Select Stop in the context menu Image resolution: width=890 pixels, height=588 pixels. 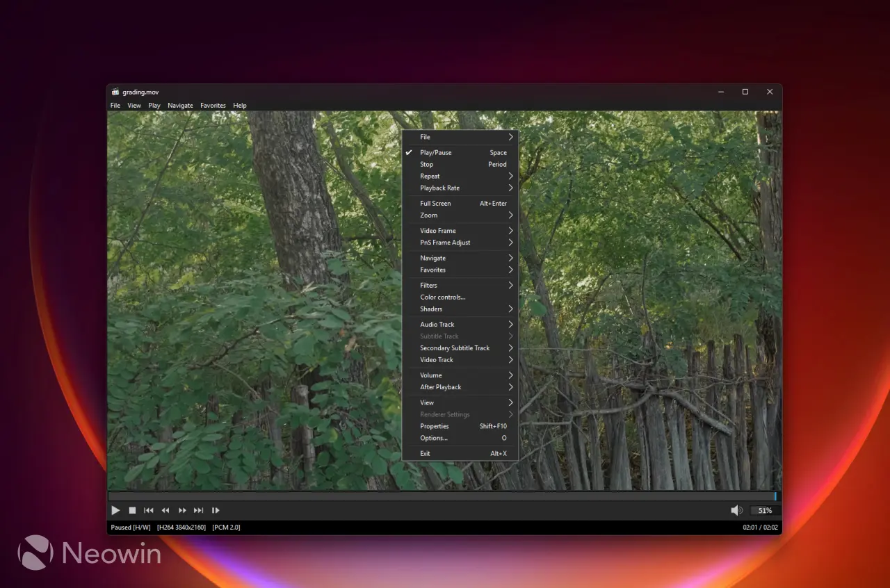point(460,165)
